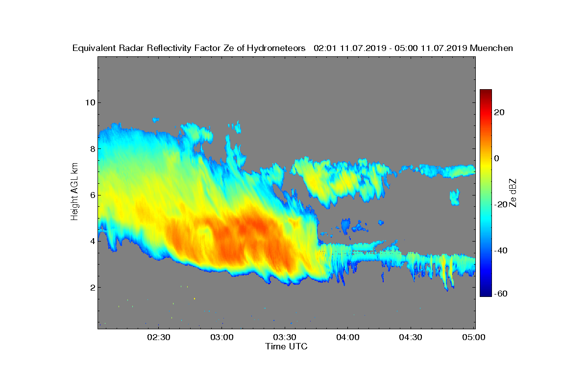588x392 pixels.
Task: Click the 03:30 time tick label
Action: click(x=285, y=337)
